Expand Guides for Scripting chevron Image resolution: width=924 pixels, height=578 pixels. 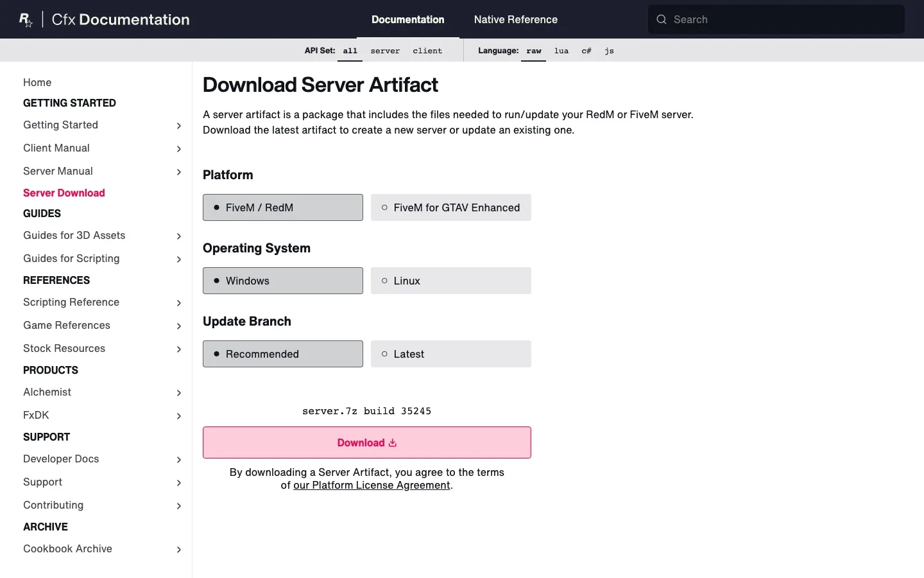click(x=179, y=259)
